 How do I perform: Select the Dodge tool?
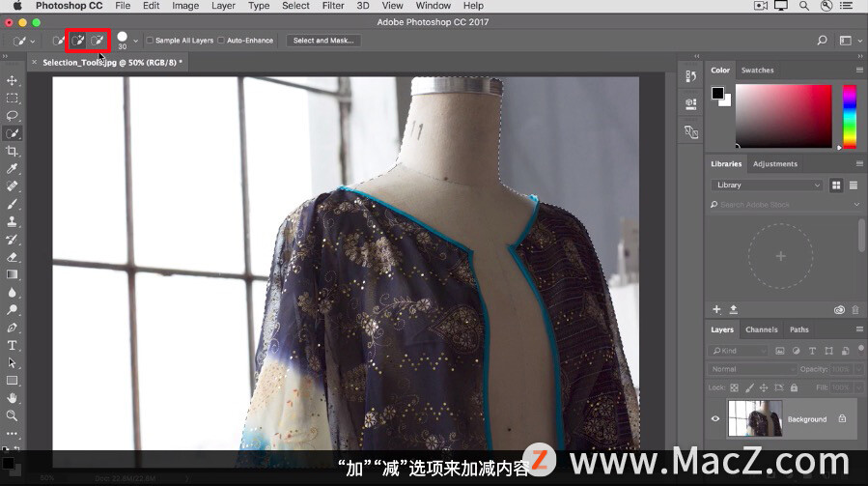[x=12, y=310]
